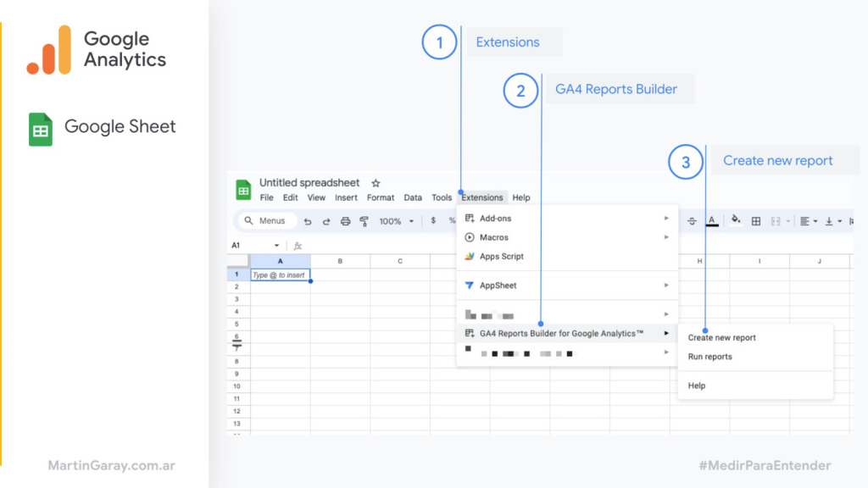Select column B header

(340, 261)
